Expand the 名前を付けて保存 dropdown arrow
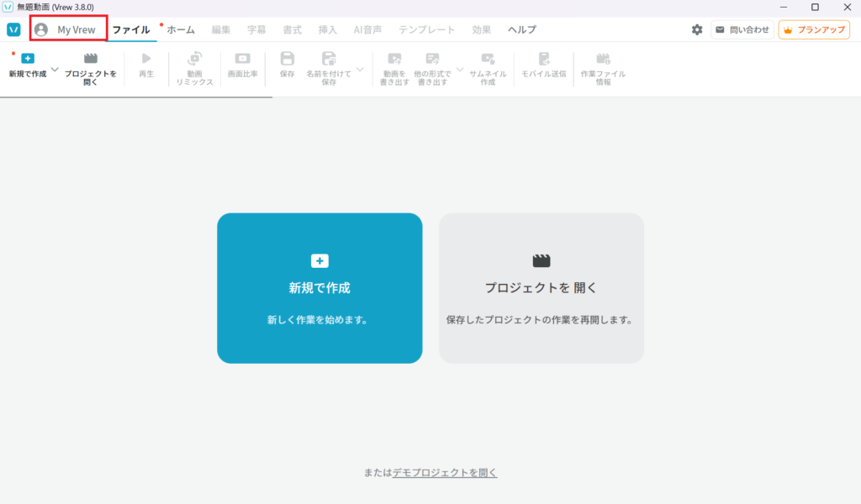Viewport: 861px width, 504px height. click(x=360, y=69)
